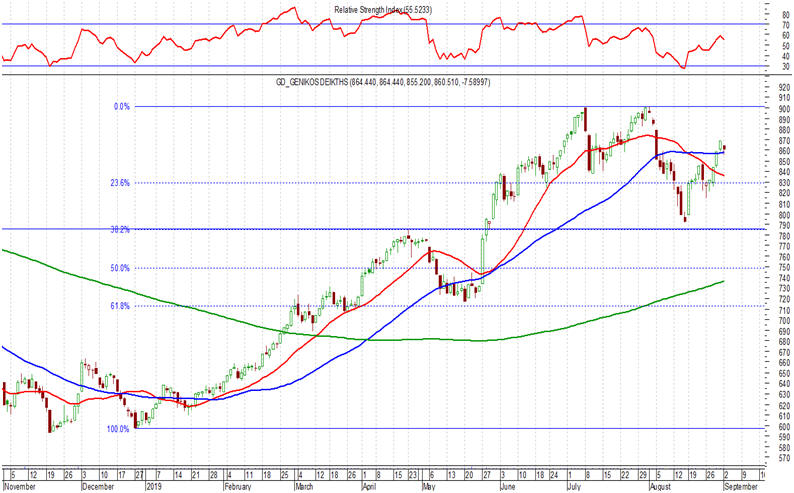Click the December month label
794x493 pixels.
pyautogui.click(x=98, y=486)
